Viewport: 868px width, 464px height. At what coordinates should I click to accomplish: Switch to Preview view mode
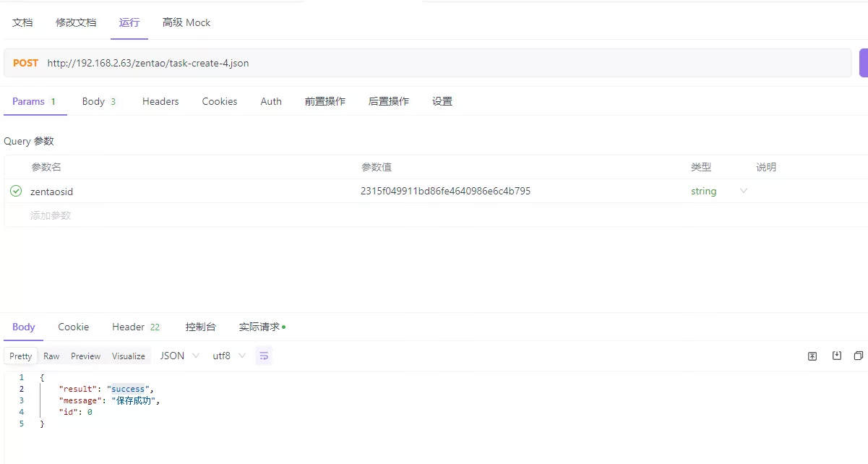(86, 356)
